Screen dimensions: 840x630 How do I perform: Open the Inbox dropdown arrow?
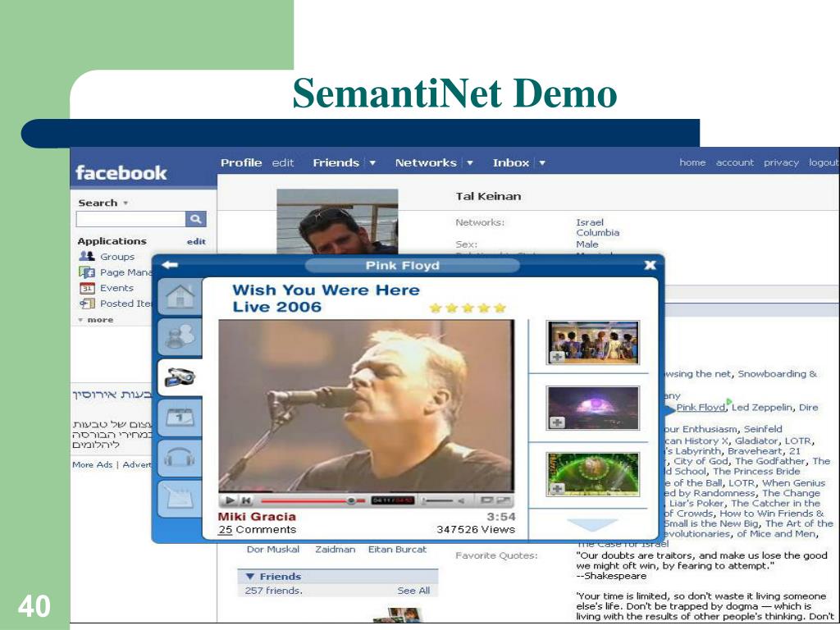[x=542, y=163]
